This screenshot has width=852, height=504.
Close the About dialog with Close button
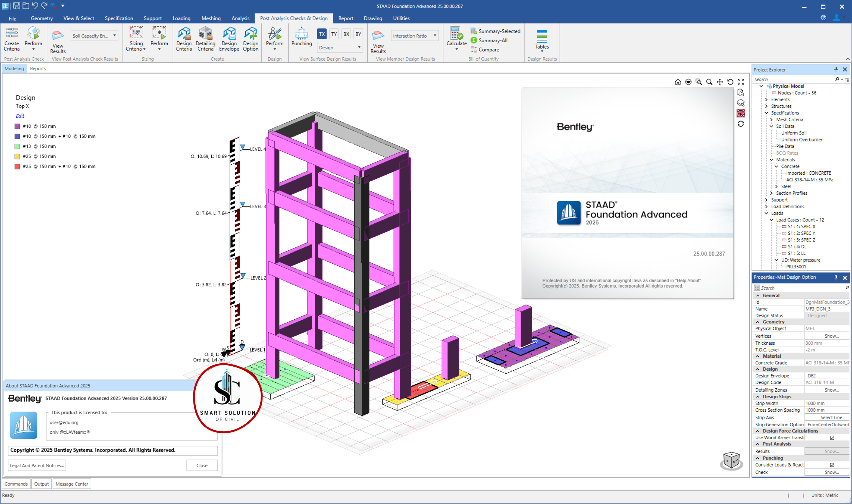pyautogui.click(x=202, y=466)
